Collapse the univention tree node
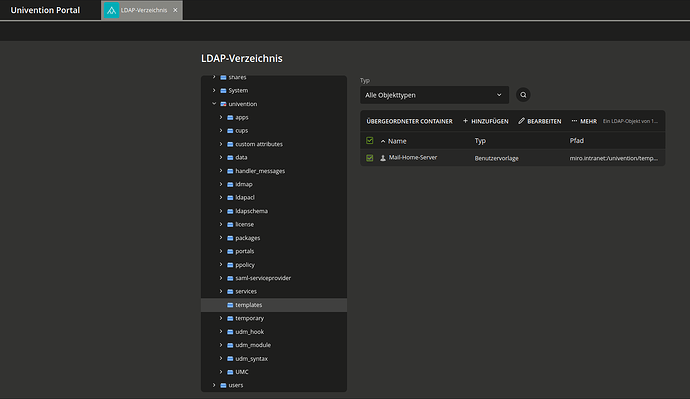Viewport: 690px width, 399px height. click(214, 104)
